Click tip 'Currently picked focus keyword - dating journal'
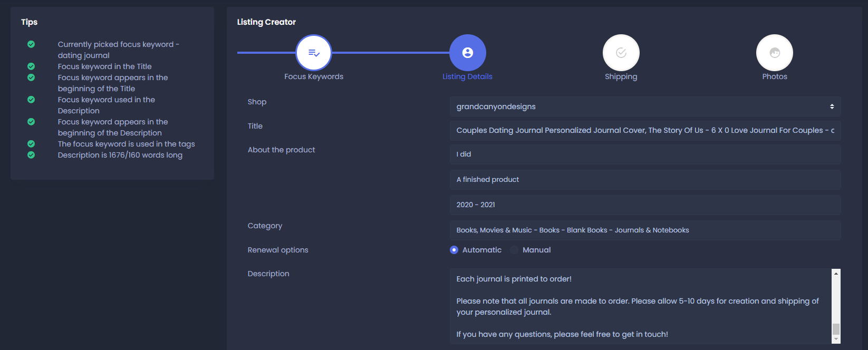 tap(119, 50)
